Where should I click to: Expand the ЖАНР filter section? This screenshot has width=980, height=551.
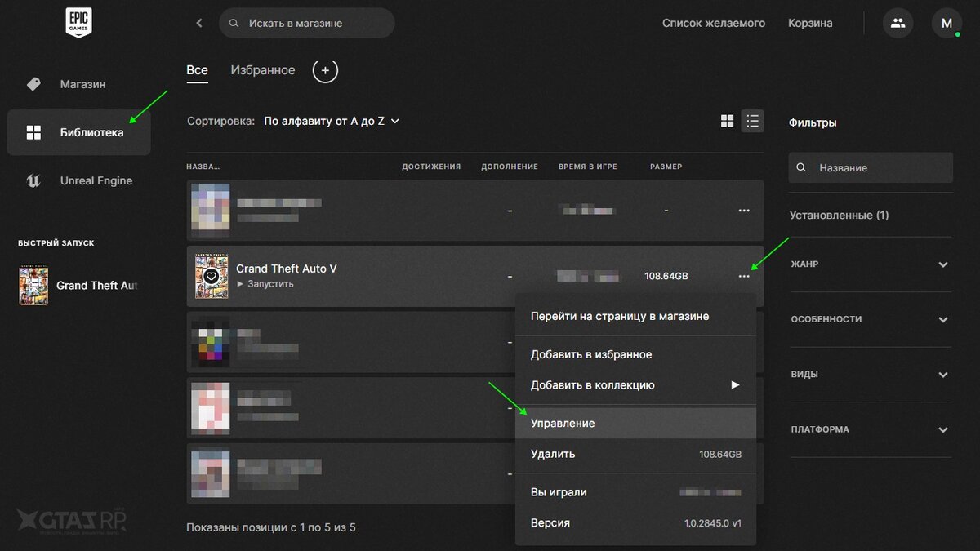tap(871, 264)
